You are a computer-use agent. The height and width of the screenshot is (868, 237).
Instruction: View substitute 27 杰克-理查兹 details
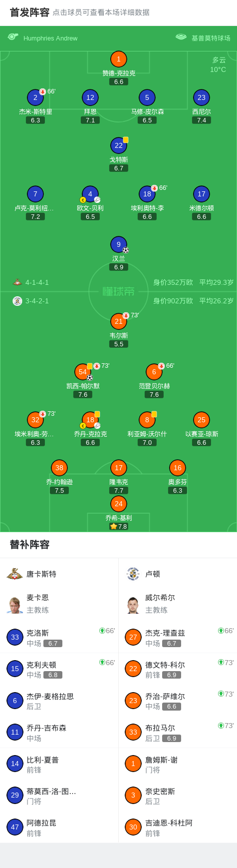coord(178,637)
